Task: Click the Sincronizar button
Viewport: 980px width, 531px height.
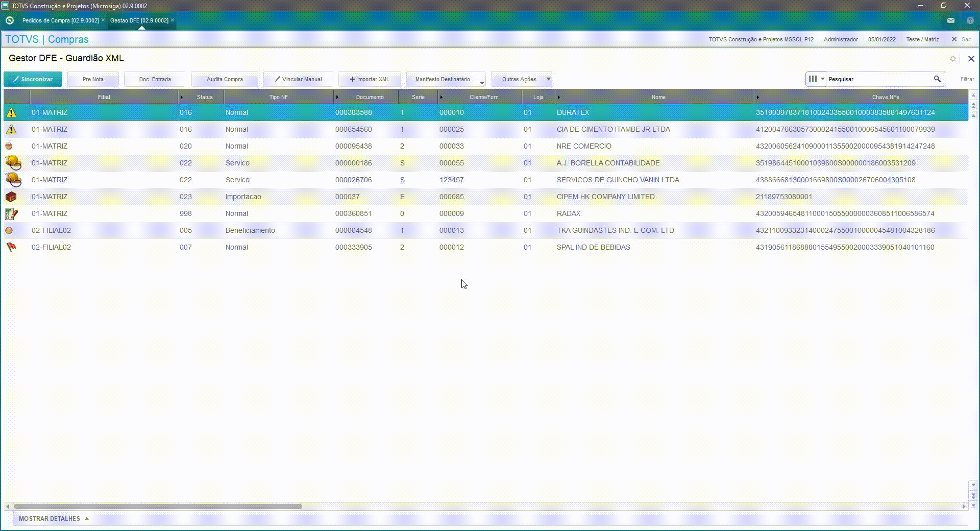Action: tap(33, 79)
